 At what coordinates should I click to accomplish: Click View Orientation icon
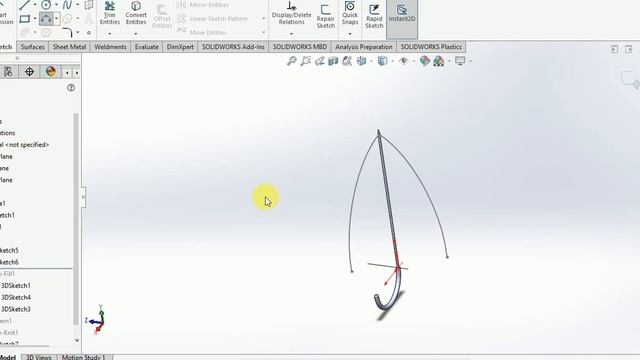(x=362, y=61)
